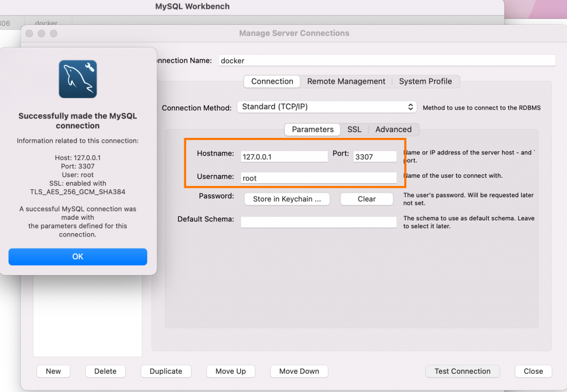Select the Parameters tab
This screenshot has height=392, width=567.
[312, 130]
